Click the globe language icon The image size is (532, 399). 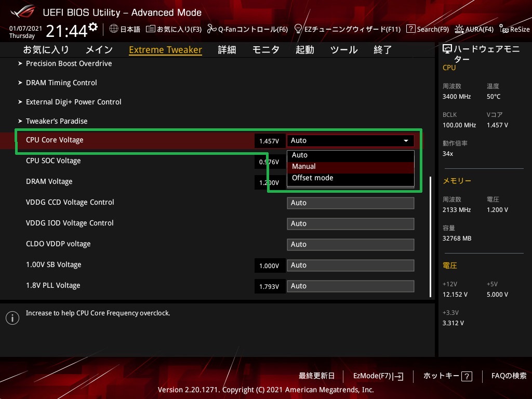[x=114, y=29]
